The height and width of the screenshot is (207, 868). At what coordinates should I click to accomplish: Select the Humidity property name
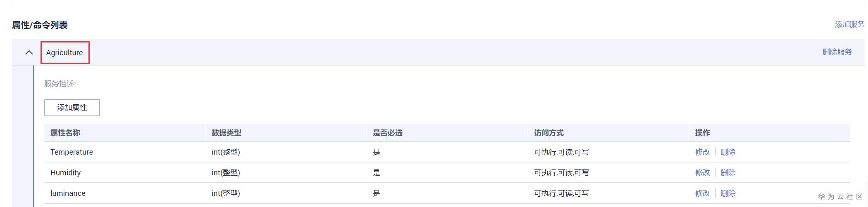click(65, 173)
